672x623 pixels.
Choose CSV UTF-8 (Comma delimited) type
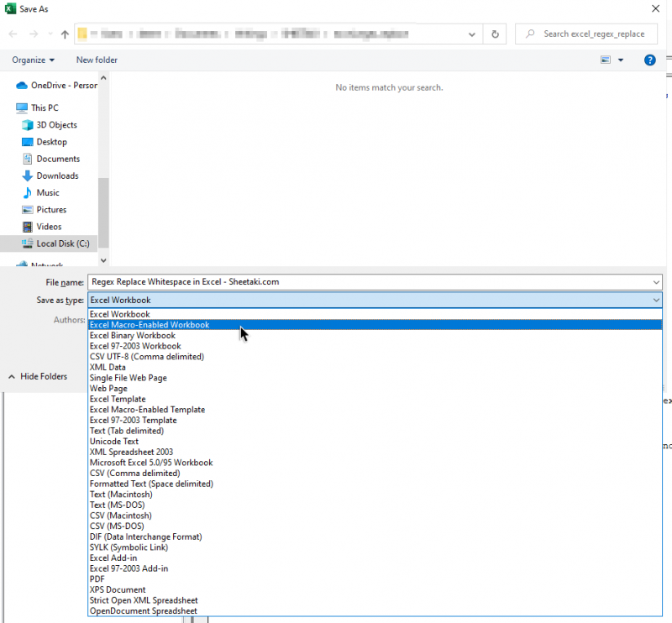click(x=146, y=356)
